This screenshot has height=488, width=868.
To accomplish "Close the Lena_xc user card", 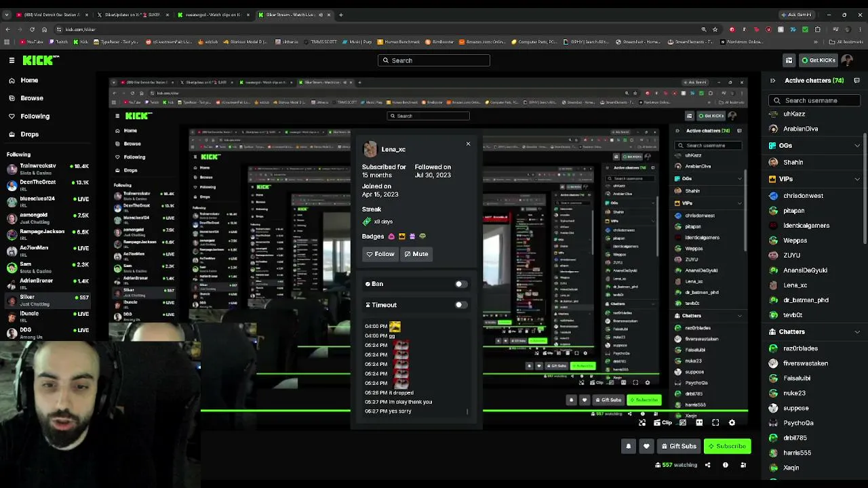I will click(x=468, y=144).
